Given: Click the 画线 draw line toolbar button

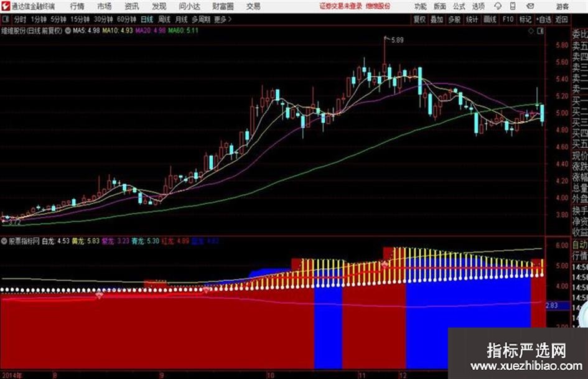Looking at the screenshot, I should pos(490,19).
